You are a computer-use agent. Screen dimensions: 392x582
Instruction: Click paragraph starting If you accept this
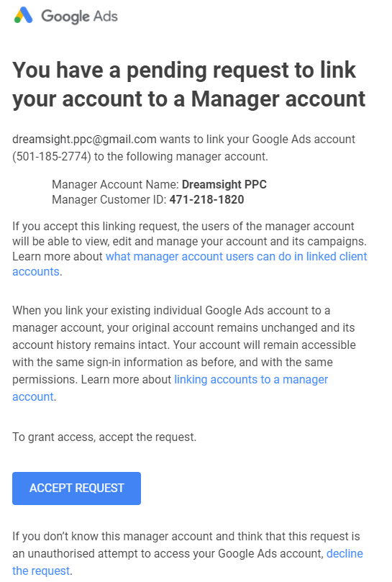(190, 249)
